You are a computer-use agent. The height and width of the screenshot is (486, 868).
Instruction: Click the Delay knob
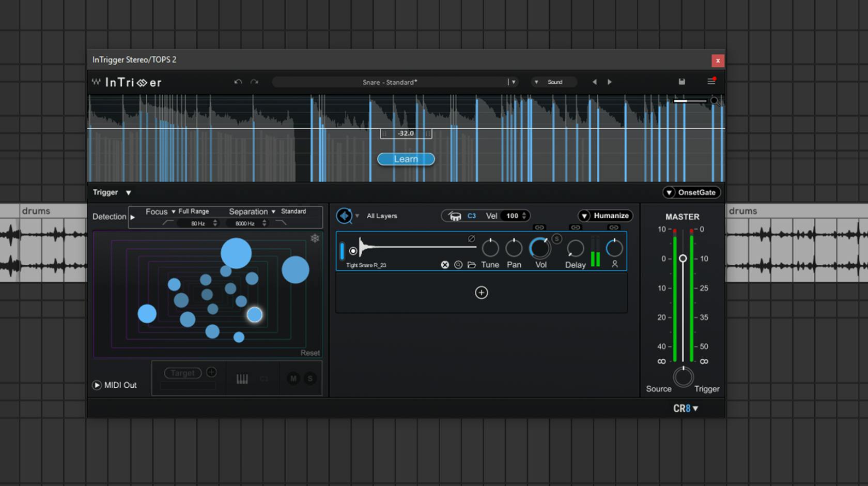(575, 249)
